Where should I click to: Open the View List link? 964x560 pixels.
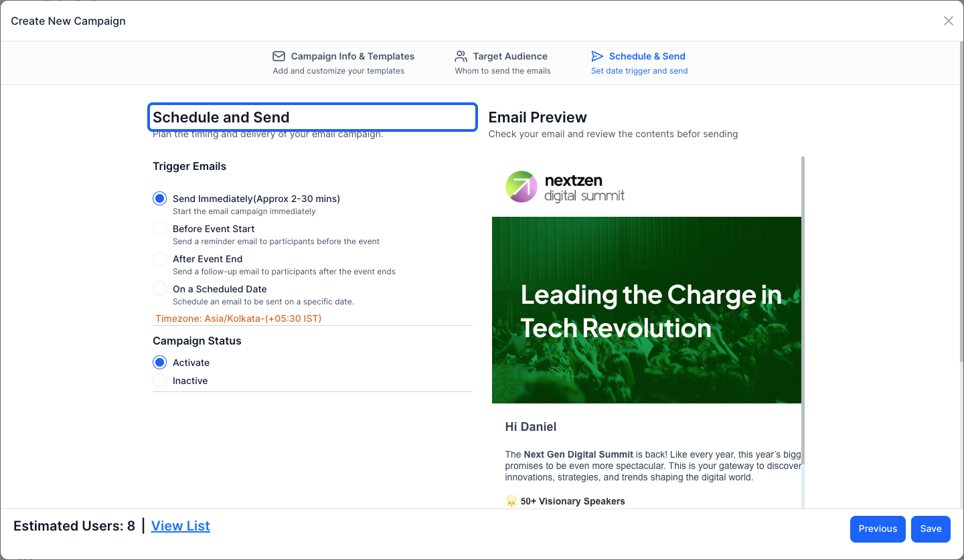point(181,526)
